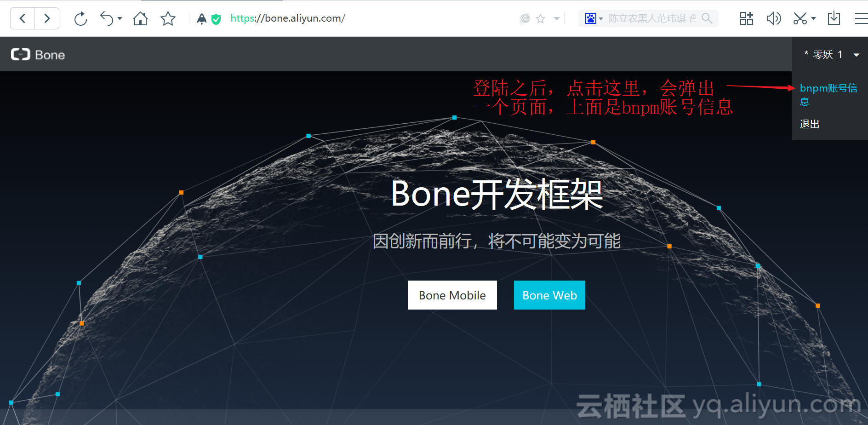Click the green security shield icon
The width and height of the screenshot is (868, 425).
(x=216, y=19)
